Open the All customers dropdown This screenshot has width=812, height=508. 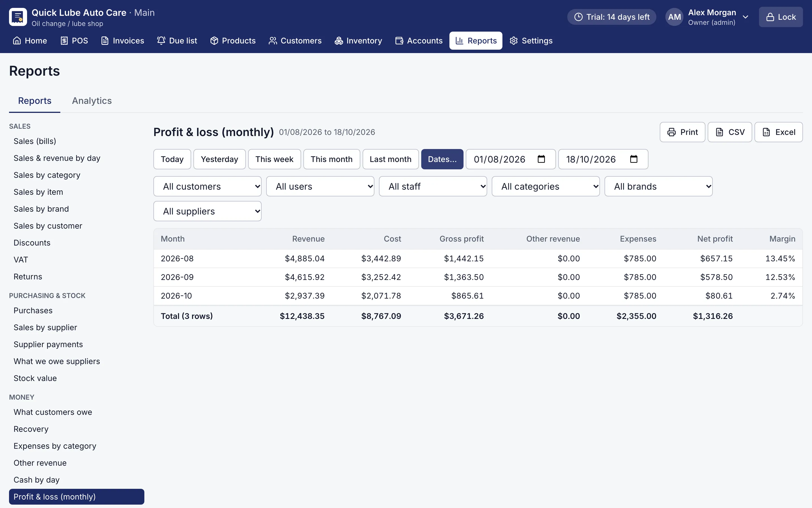coord(207,186)
